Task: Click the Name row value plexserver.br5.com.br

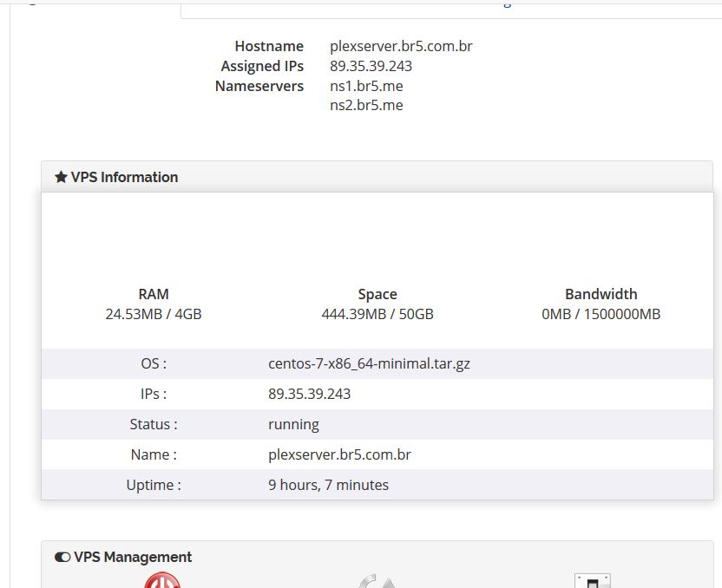Action: point(339,454)
